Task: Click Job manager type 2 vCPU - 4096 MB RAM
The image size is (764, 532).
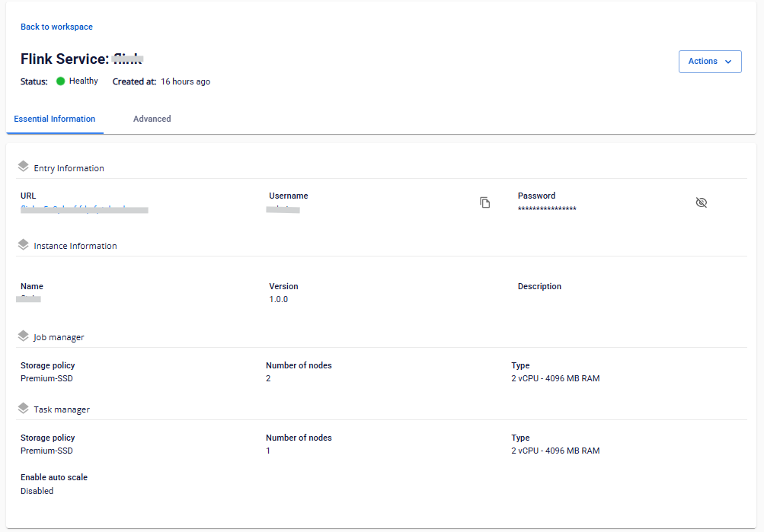Action: pos(555,378)
